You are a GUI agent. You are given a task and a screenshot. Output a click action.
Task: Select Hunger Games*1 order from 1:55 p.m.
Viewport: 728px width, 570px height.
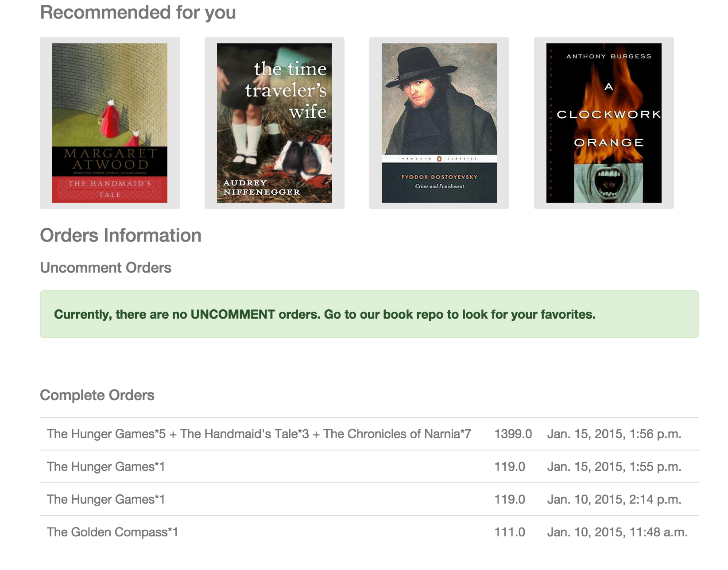(x=106, y=466)
